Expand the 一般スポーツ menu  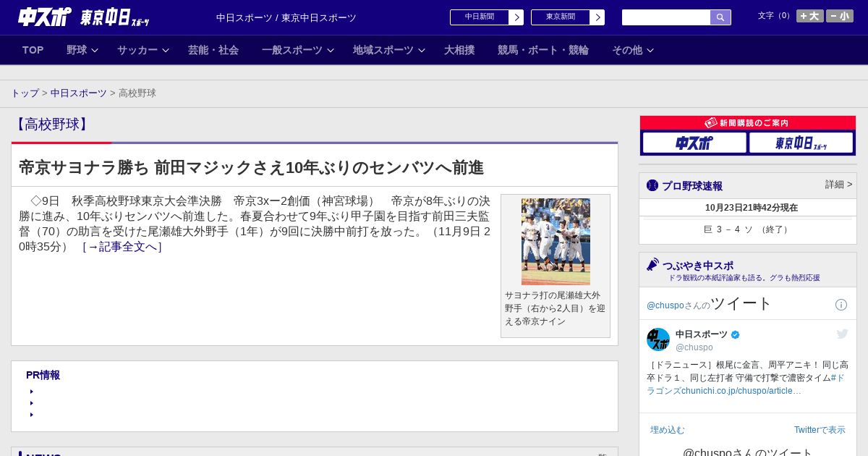[x=297, y=50]
